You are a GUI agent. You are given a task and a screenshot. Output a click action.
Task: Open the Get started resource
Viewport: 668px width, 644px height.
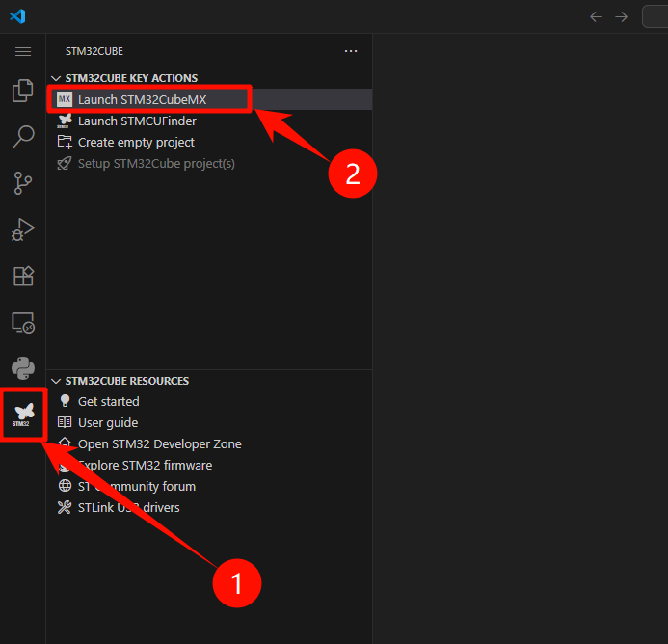(209, 401)
